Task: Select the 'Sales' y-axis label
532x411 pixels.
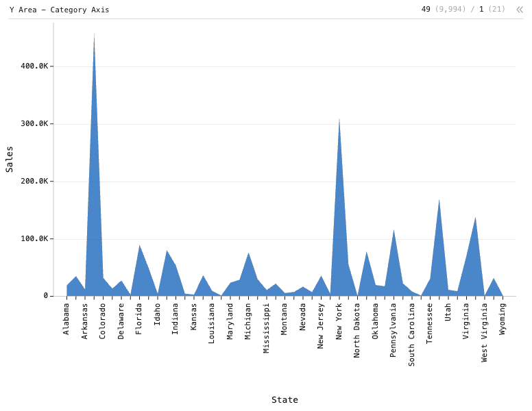Action: pos(10,160)
